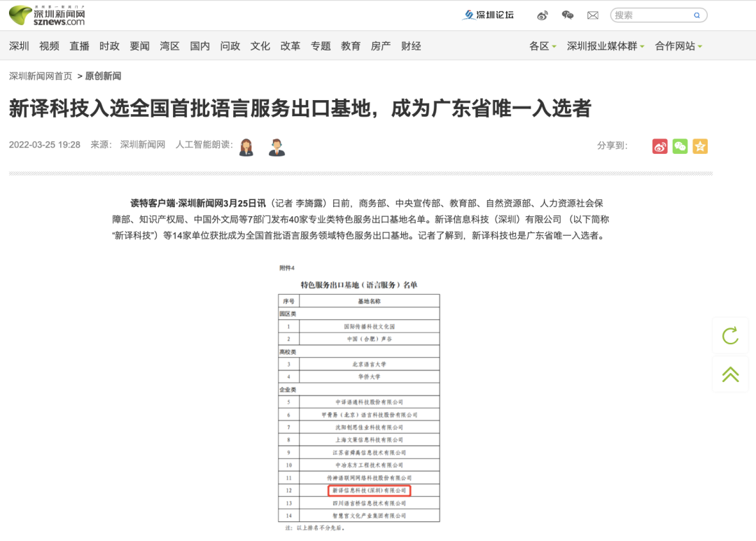Click the WeChat icon in the header
This screenshot has width=756, height=541.
568,15
